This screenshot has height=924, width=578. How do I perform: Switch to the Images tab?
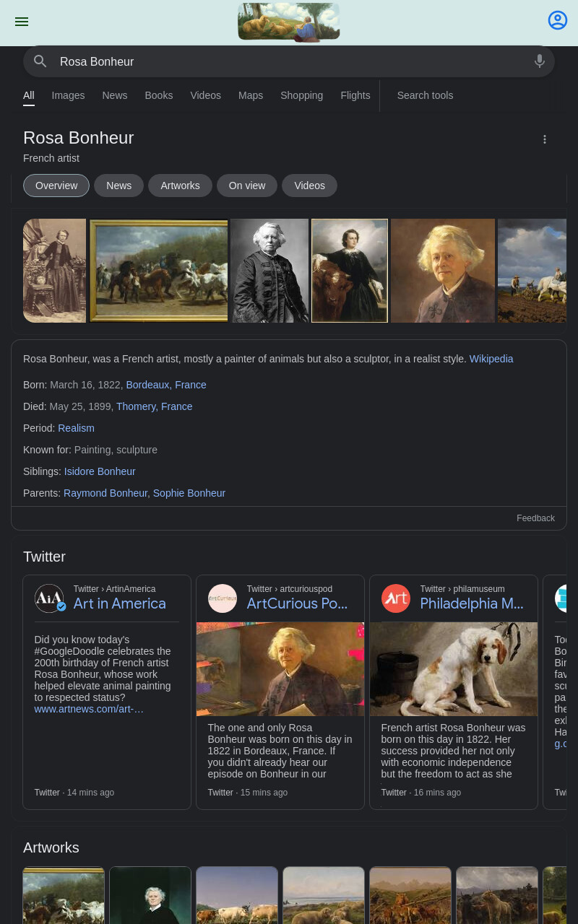pyautogui.click(x=68, y=95)
